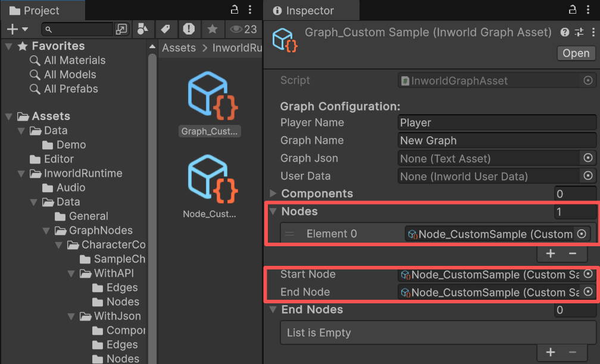Select the search-by-type icon in Project toolbar
600x364 pixels.
143,29
